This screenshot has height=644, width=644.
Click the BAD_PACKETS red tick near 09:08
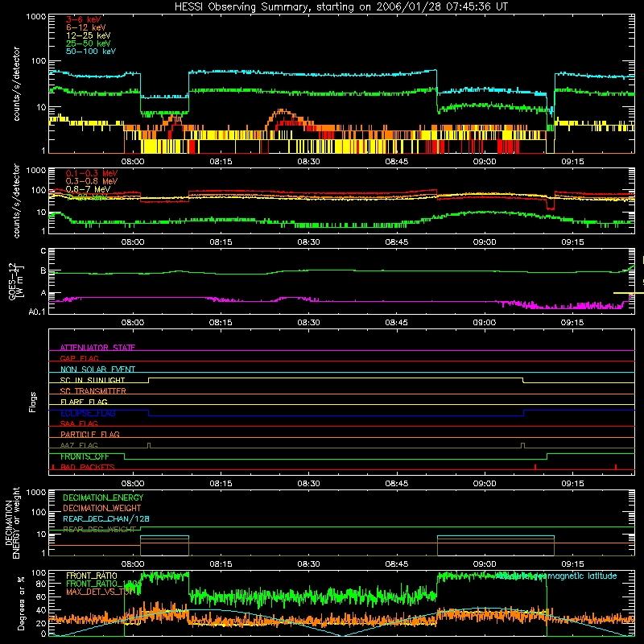535,467
